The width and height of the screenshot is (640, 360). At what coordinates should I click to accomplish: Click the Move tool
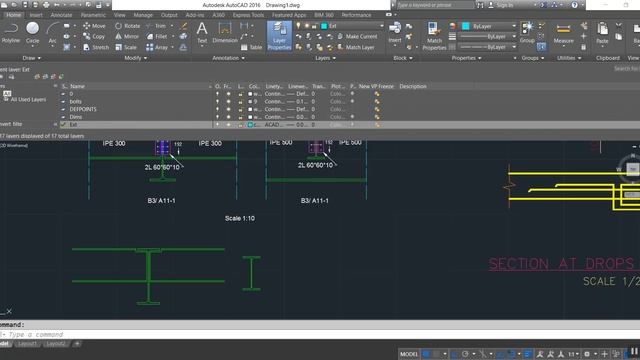click(x=94, y=26)
